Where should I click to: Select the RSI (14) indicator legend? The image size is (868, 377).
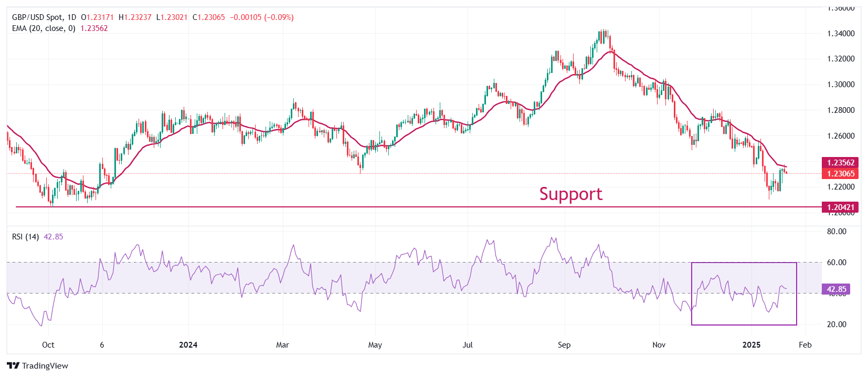tap(25, 237)
